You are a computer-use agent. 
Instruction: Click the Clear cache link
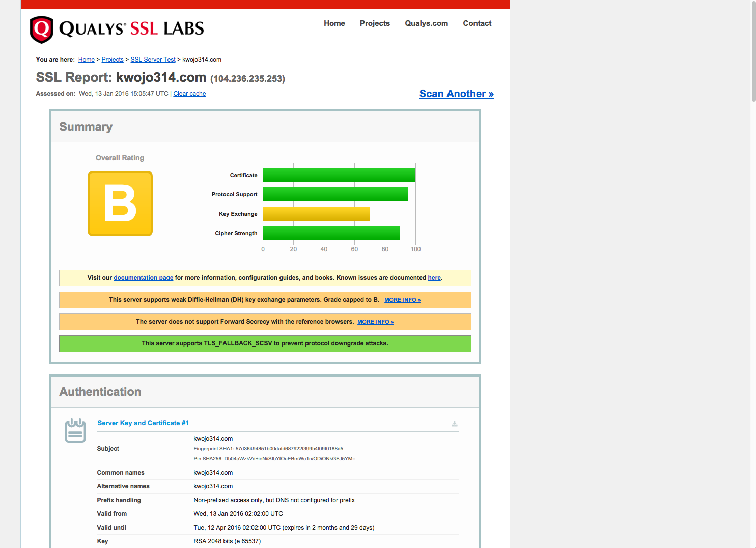pos(189,94)
